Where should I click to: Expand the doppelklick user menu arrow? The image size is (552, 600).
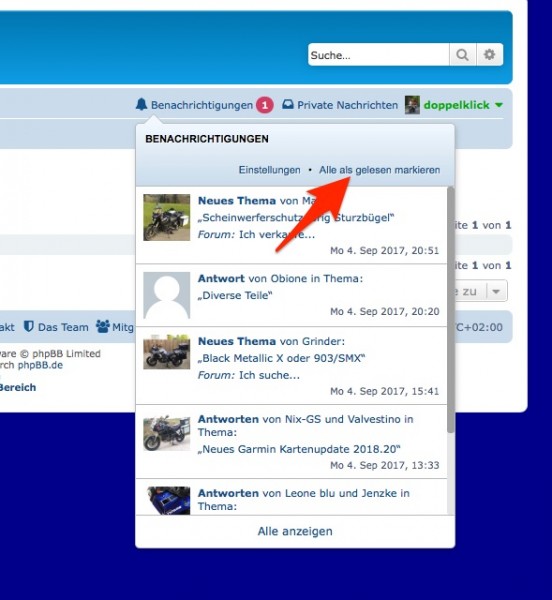(499, 105)
